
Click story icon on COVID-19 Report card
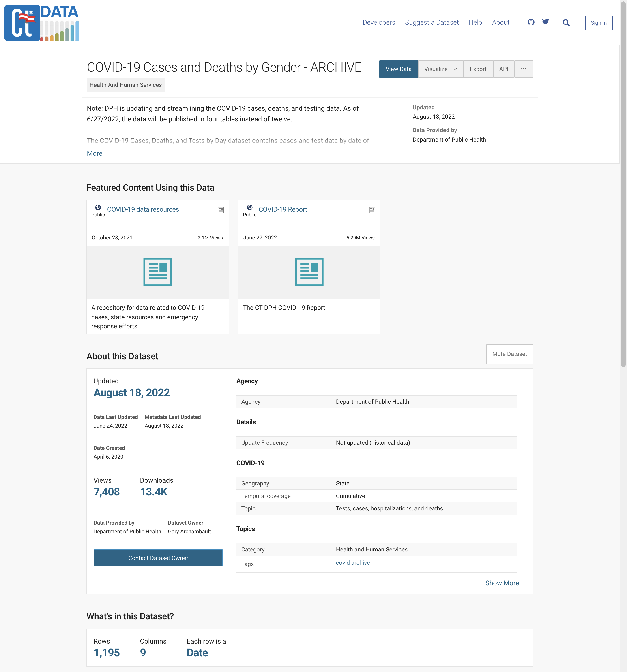click(372, 210)
